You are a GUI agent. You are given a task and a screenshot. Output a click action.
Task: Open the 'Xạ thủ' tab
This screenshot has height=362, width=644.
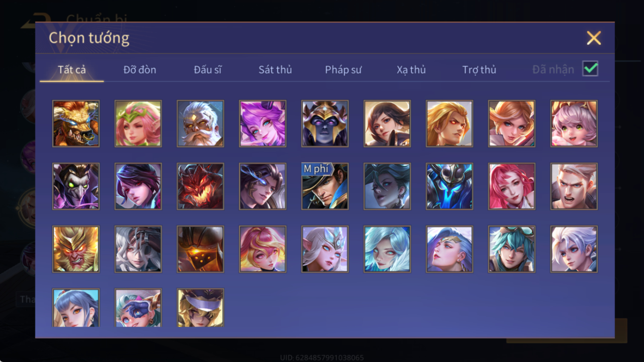point(411,70)
